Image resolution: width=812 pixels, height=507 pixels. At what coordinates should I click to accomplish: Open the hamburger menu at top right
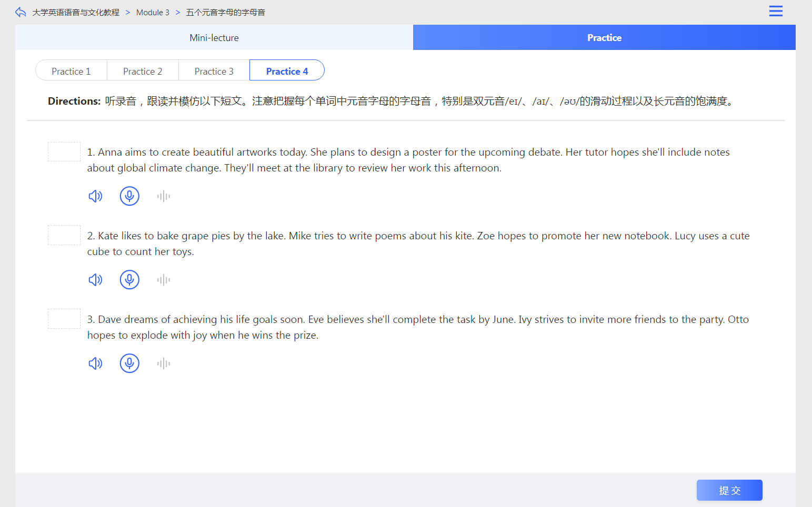coord(776,11)
